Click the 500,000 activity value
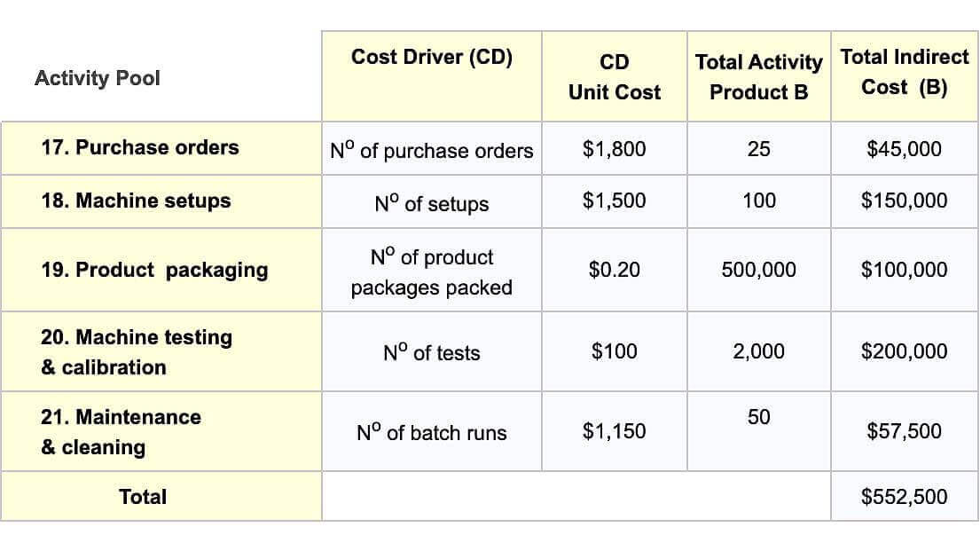Image resolution: width=980 pixels, height=551 pixels. (x=758, y=270)
